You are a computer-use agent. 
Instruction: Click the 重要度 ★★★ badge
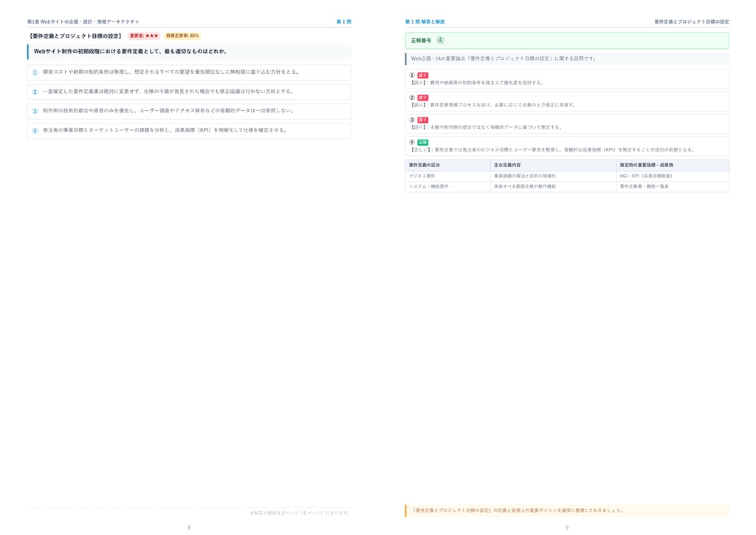144,35
